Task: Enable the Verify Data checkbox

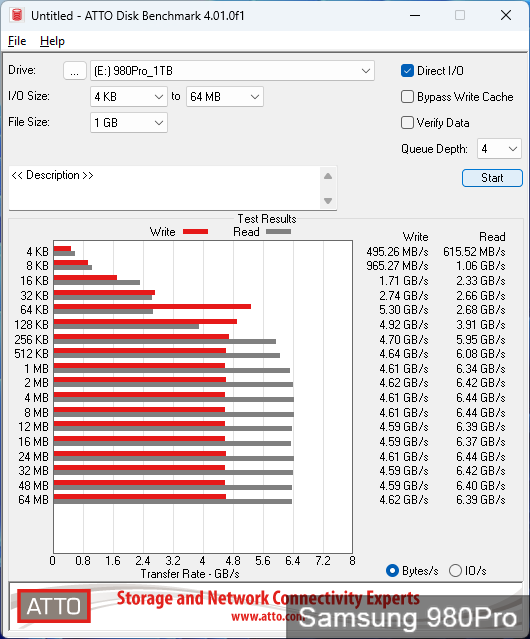Action: point(407,123)
